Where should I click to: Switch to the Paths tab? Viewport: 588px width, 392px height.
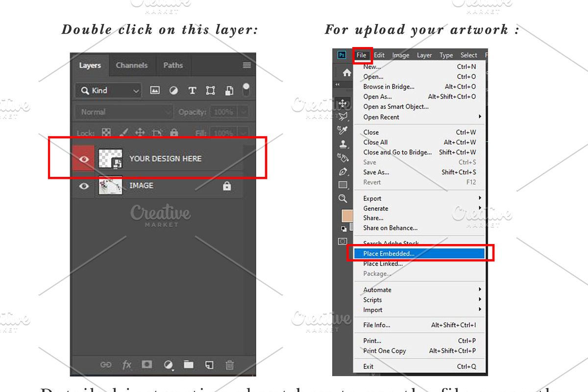(x=173, y=65)
